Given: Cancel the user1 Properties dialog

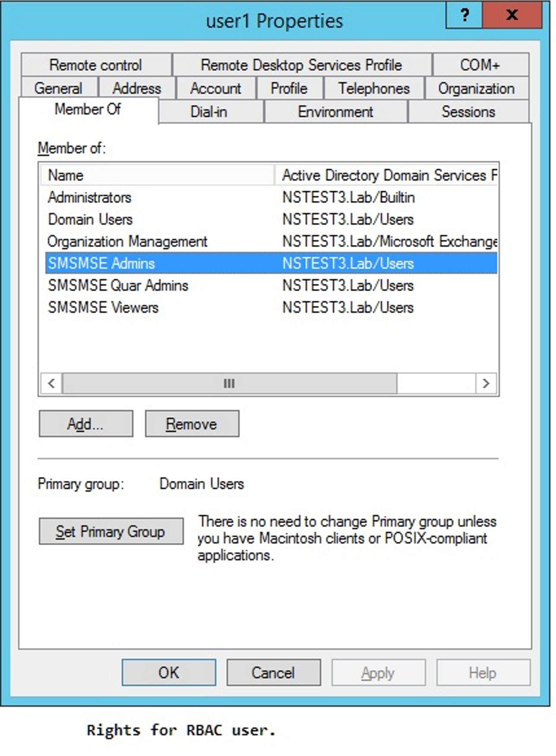Looking at the screenshot, I should pos(274,673).
